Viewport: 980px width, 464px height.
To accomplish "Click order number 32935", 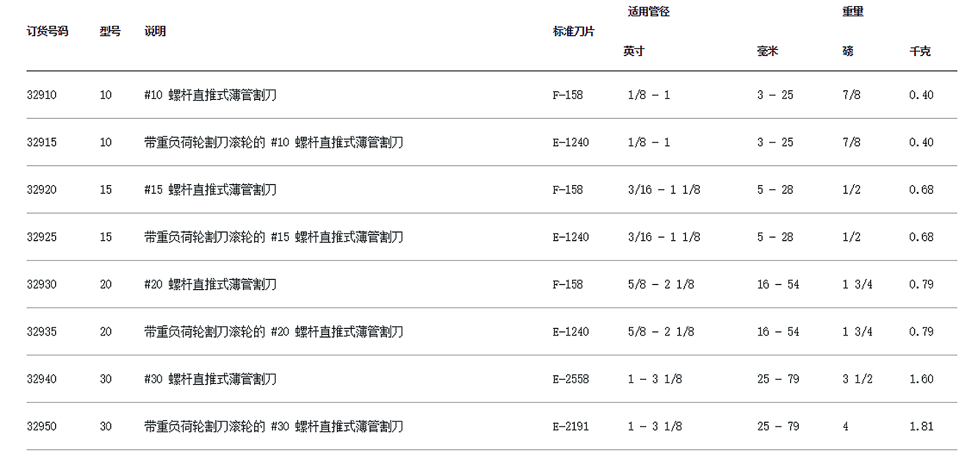I will (42, 332).
